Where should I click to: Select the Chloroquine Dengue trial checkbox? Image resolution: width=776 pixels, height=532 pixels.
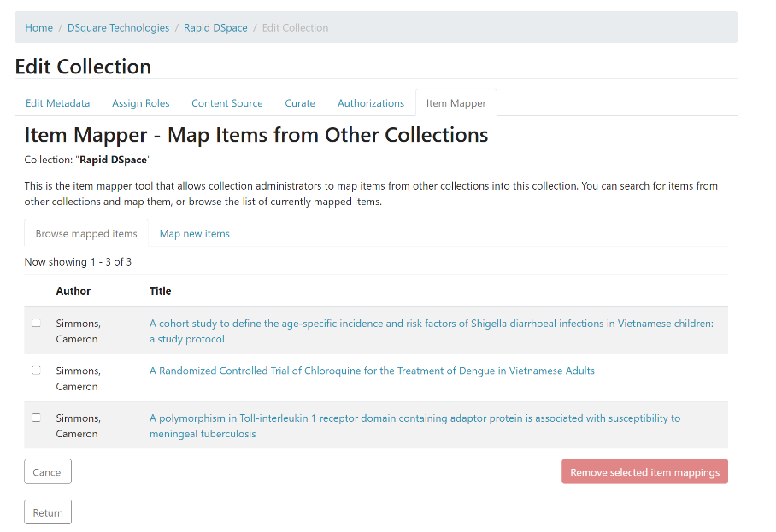(36, 371)
